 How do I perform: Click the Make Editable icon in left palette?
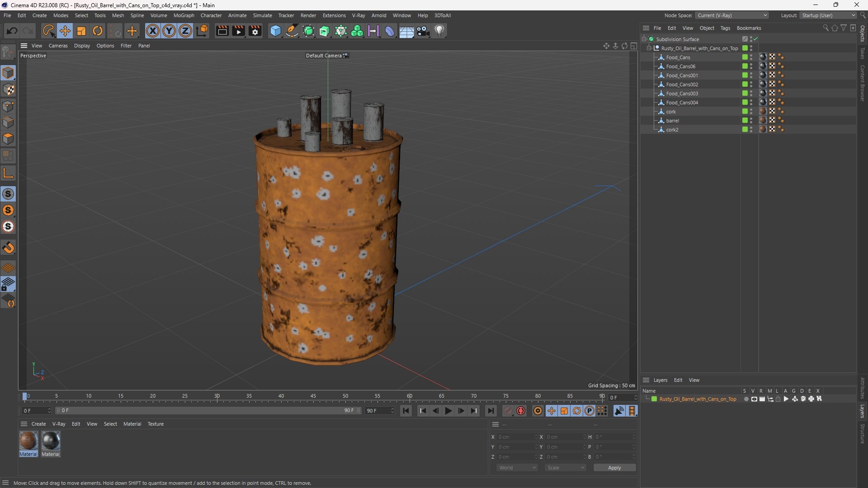point(8,53)
